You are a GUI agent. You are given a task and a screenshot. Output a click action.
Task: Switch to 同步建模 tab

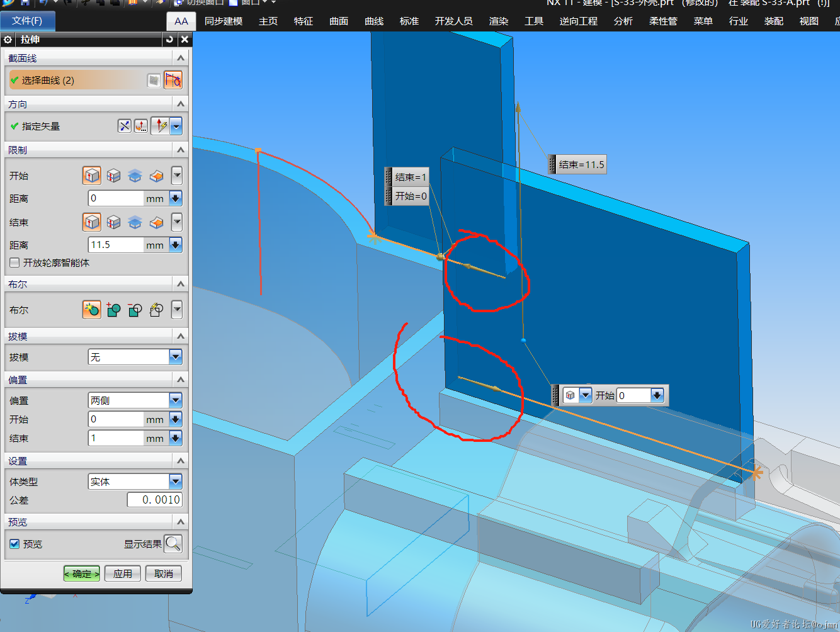[224, 21]
